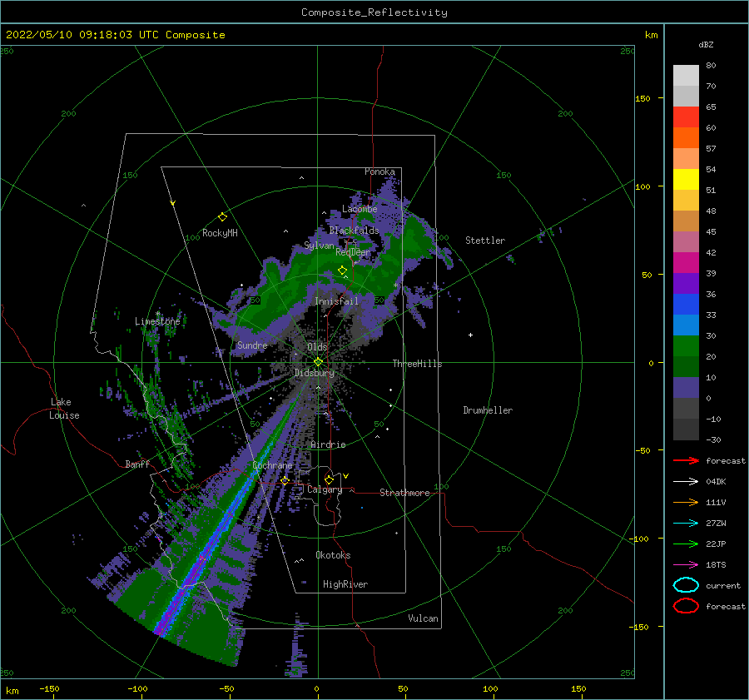Click the yellow diamond marker southeast of Cochrane
This screenshot has height=700, width=749.
click(285, 480)
